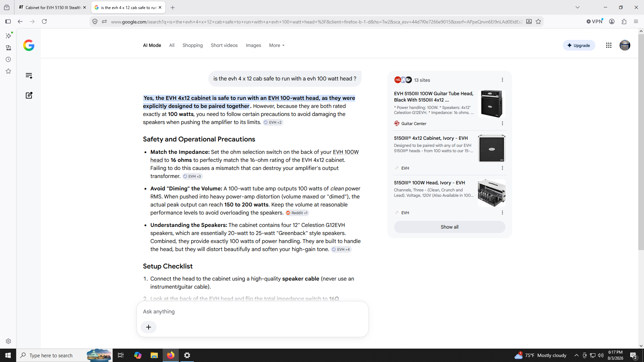Open Reddit +1 citation chip
Image resolution: width=644 pixels, height=362 pixels.
pos(297,213)
